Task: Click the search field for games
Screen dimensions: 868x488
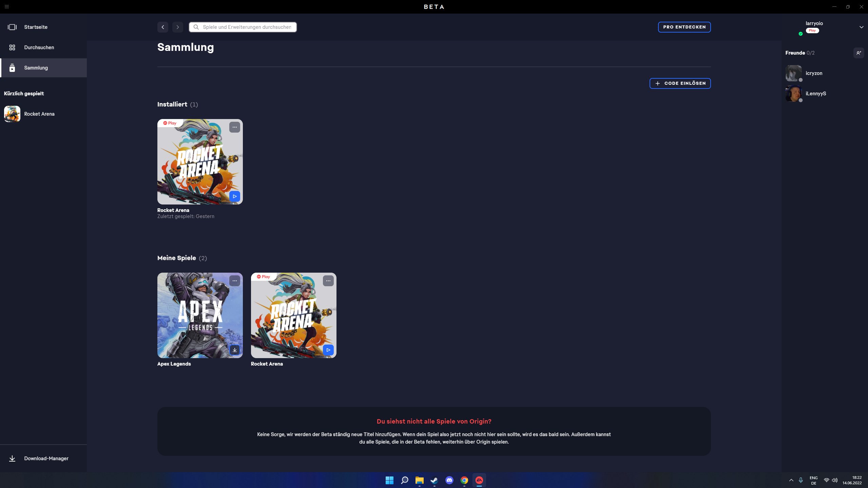Action: [243, 27]
